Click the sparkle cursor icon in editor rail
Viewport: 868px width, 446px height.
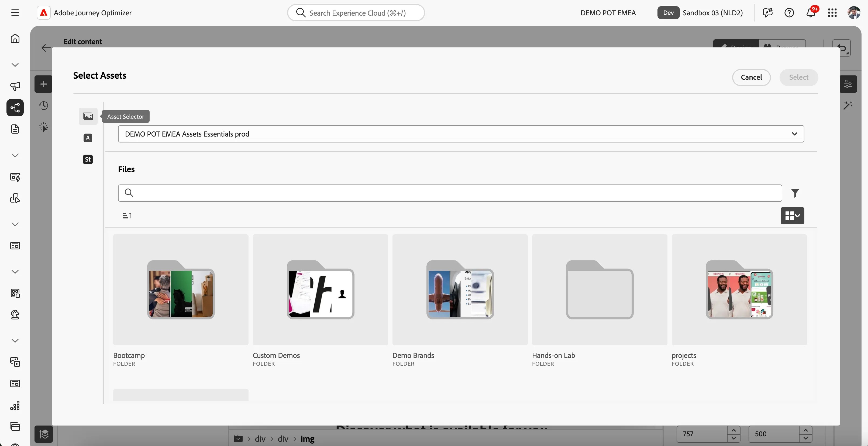coord(43,127)
